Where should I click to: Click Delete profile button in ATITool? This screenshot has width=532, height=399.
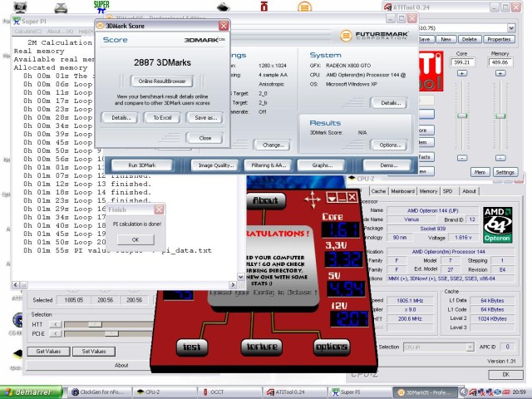469,39
